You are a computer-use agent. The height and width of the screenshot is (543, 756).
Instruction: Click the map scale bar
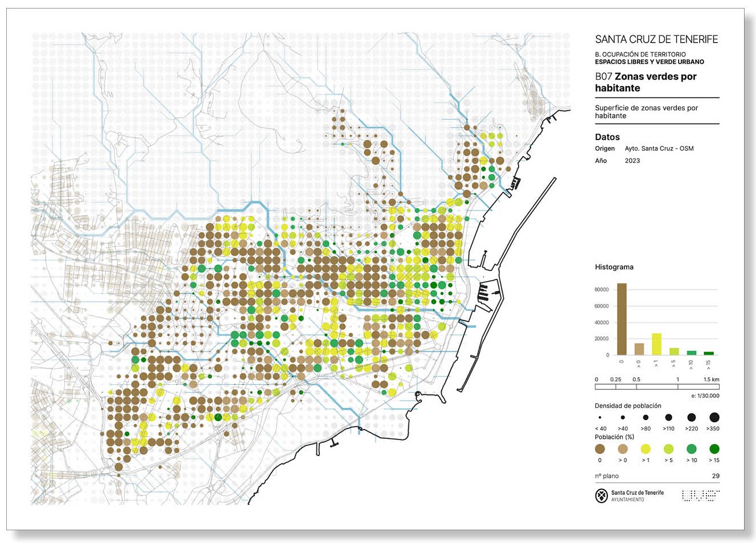click(x=656, y=387)
